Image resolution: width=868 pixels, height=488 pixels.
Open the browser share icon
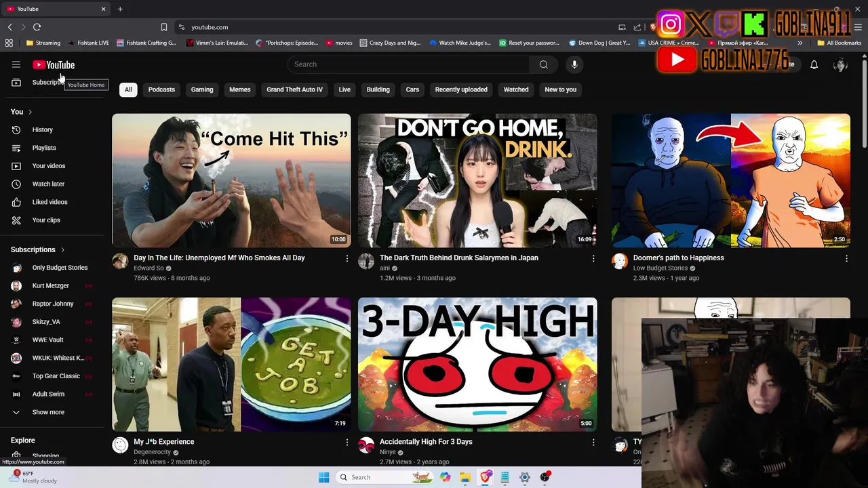(x=637, y=27)
